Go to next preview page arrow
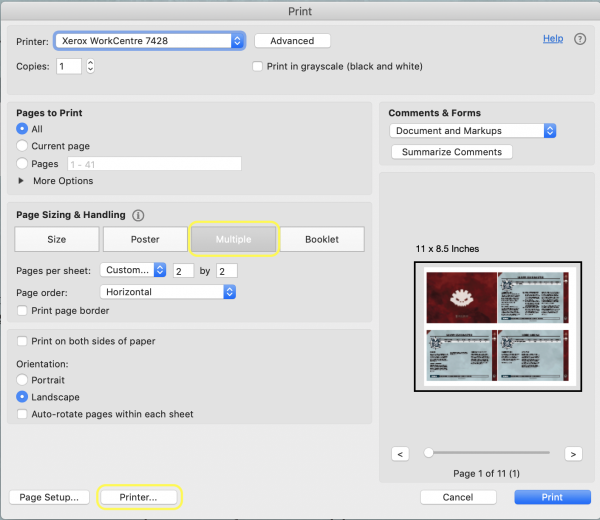 (x=573, y=453)
